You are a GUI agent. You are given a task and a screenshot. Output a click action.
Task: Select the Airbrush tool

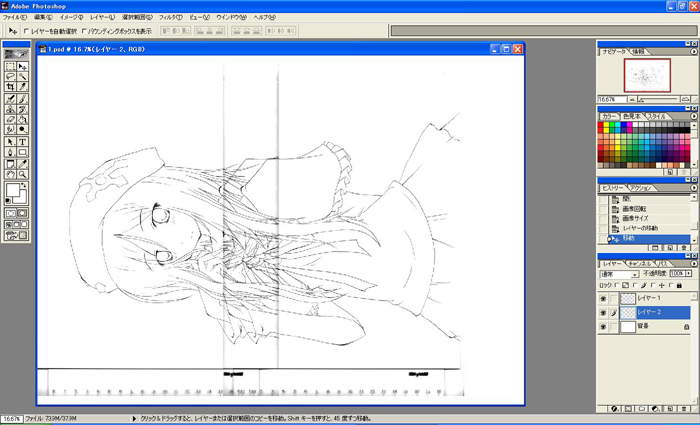coord(10,99)
